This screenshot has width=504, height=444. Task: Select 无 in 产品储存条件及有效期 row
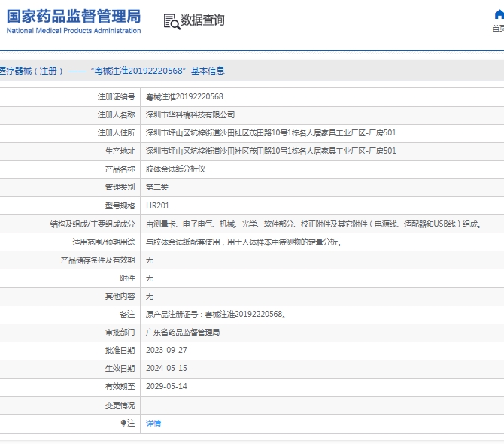point(150,260)
